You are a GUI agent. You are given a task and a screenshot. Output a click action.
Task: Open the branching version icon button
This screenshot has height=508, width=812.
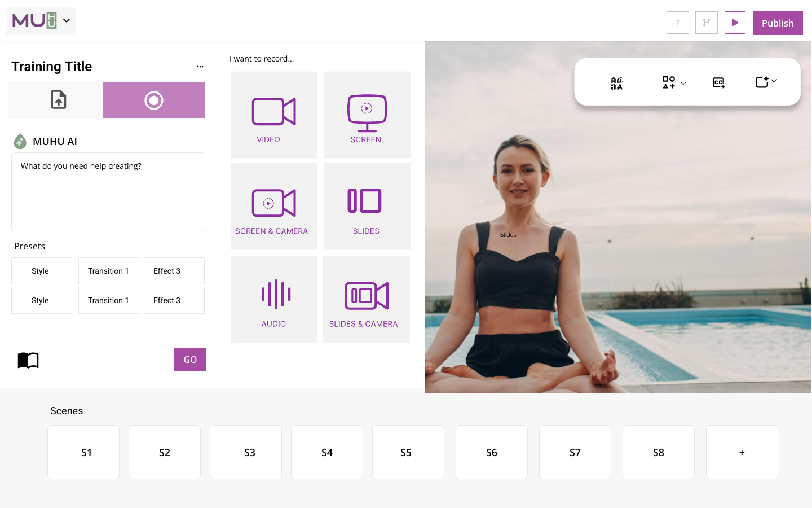tap(707, 23)
